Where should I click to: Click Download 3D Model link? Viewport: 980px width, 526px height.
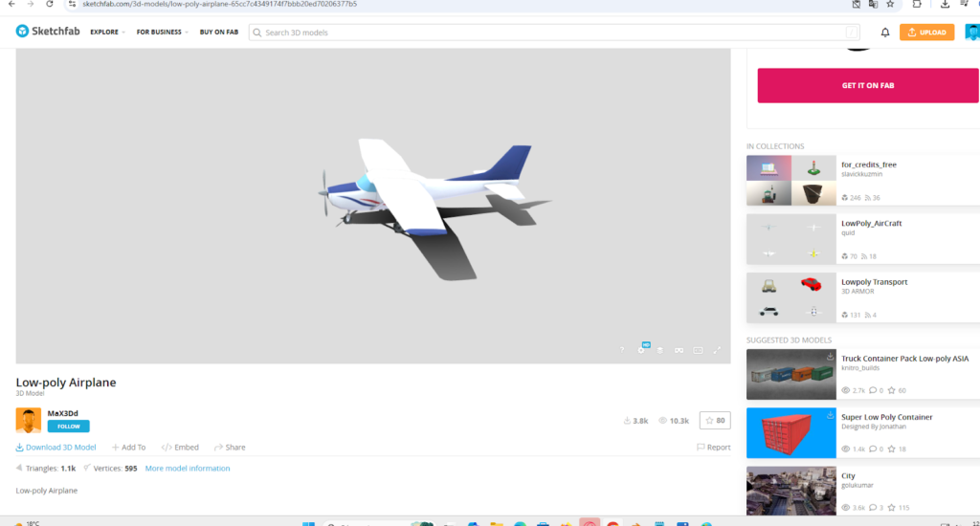click(56, 448)
